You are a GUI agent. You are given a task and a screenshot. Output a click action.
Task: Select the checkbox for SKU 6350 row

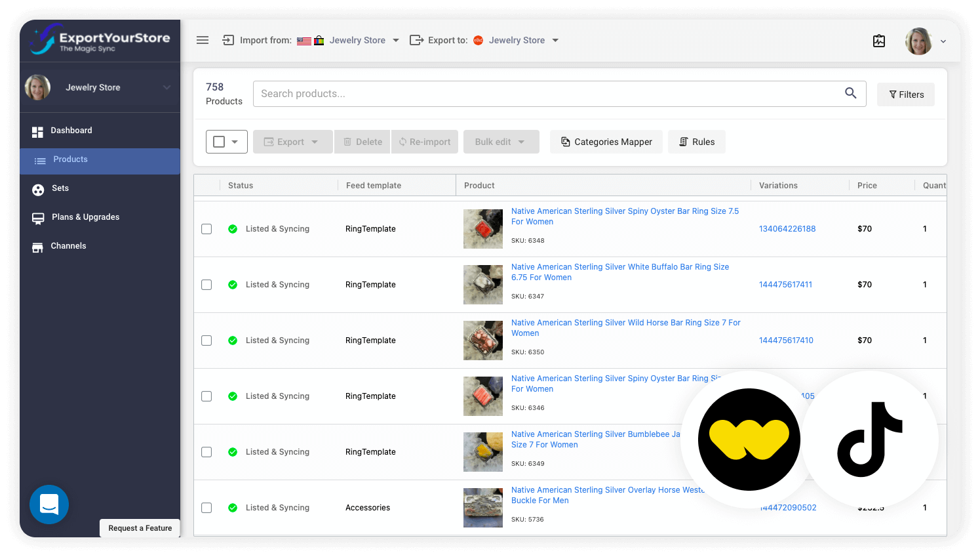206,340
